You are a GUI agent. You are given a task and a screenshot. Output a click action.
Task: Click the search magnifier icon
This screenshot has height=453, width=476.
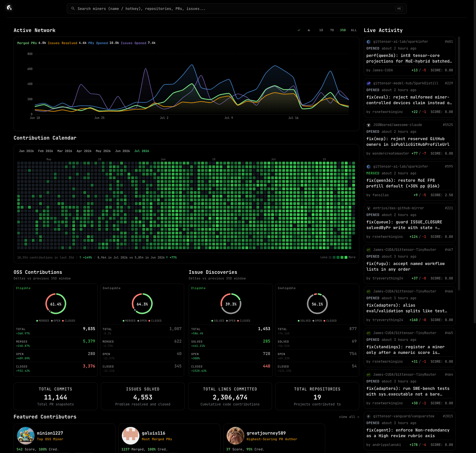73,8
